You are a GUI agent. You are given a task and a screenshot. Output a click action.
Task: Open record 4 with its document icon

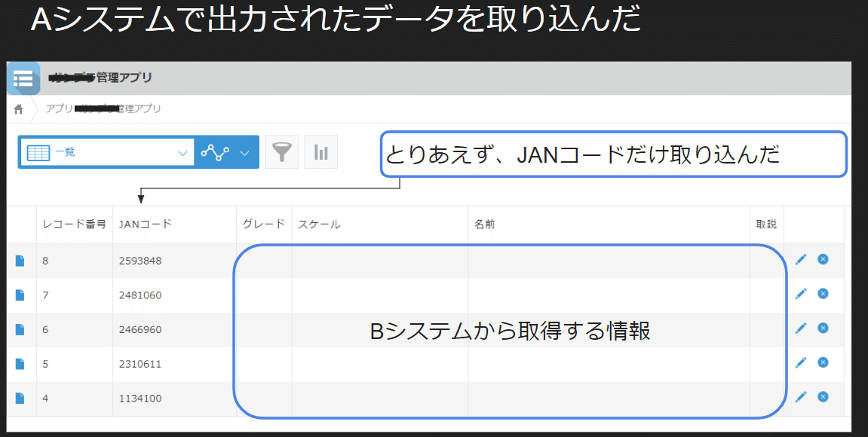[20, 398]
